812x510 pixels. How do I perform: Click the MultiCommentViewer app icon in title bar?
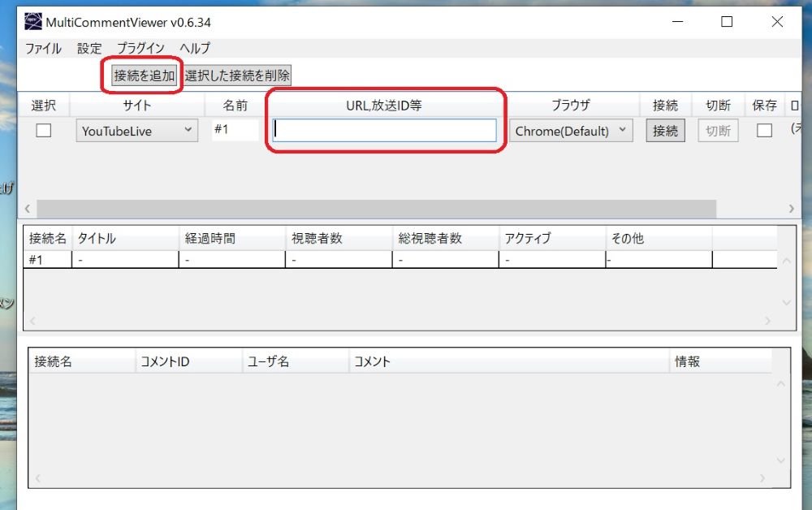point(33,22)
